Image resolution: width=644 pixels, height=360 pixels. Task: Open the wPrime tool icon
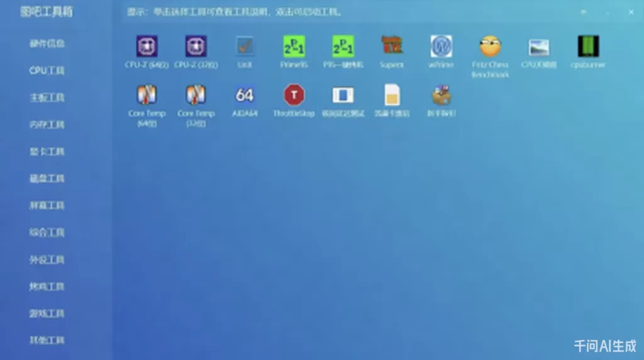[441, 47]
